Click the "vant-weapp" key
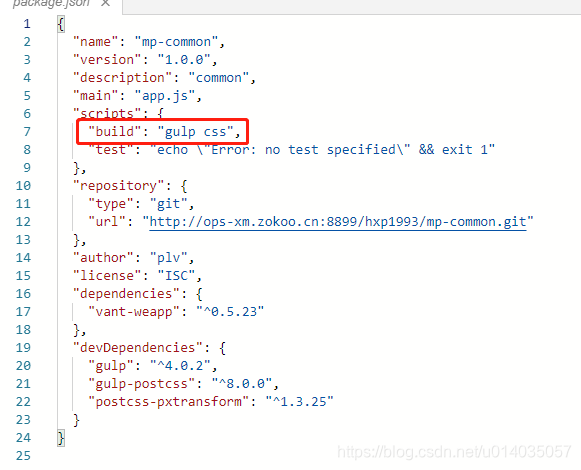 pos(134,312)
